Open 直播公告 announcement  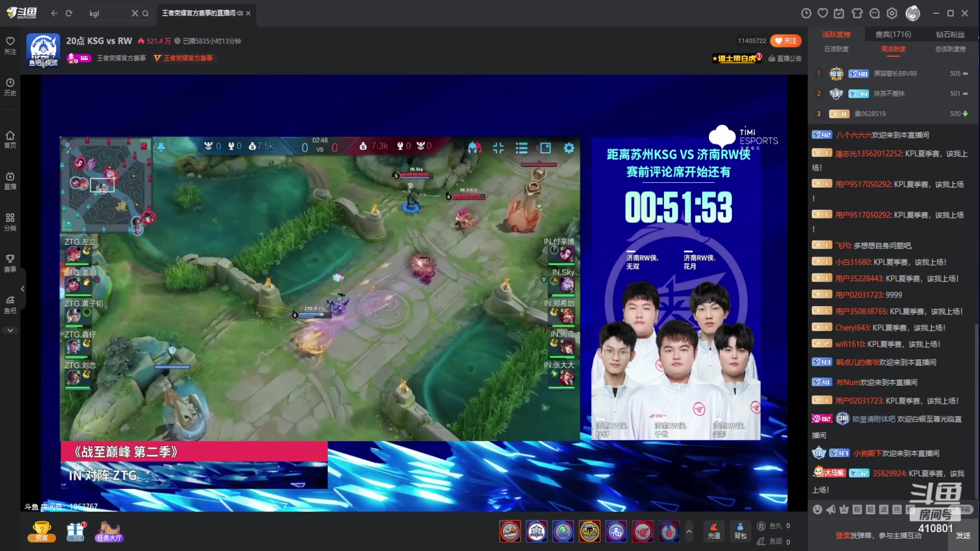(x=785, y=59)
